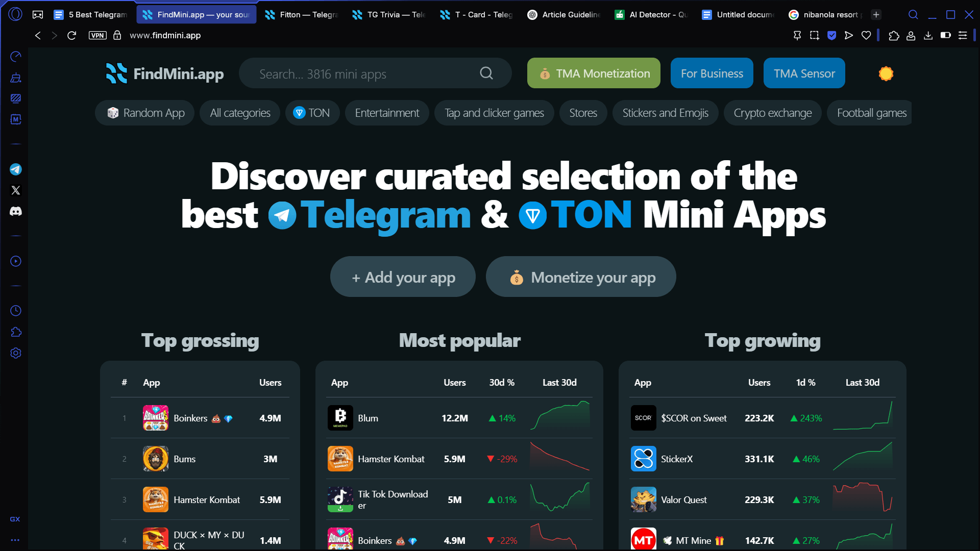Expand sidebar three-dots more menu
This screenshot has width=980, height=551.
pos(15,540)
